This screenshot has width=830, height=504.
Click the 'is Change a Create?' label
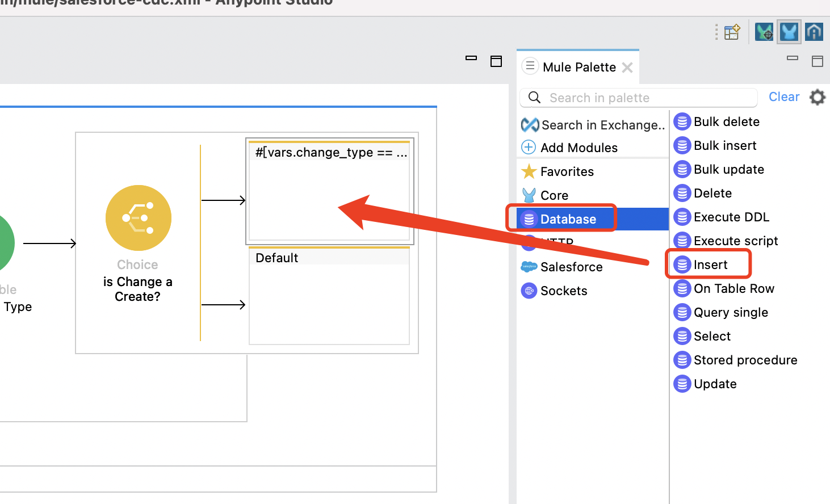pos(138,289)
